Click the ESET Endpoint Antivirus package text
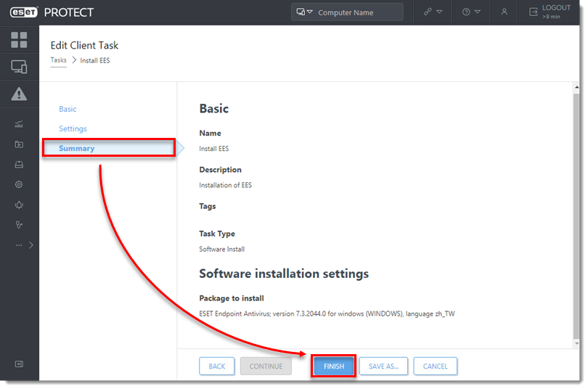Image resolution: width=588 pixels, height=389 pixels. (x=327, y=314)
